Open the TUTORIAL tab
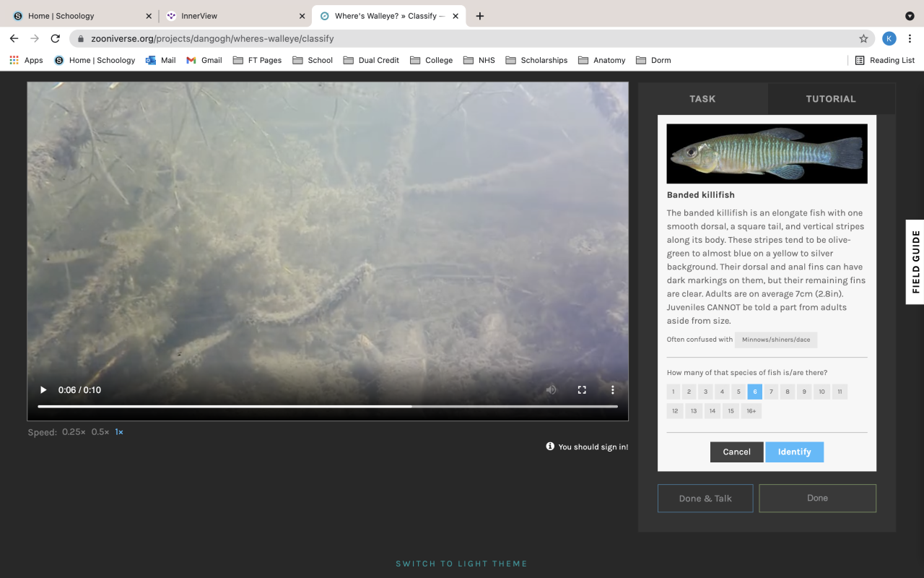Viewport: 924px width, 578px height. (831, 99)
